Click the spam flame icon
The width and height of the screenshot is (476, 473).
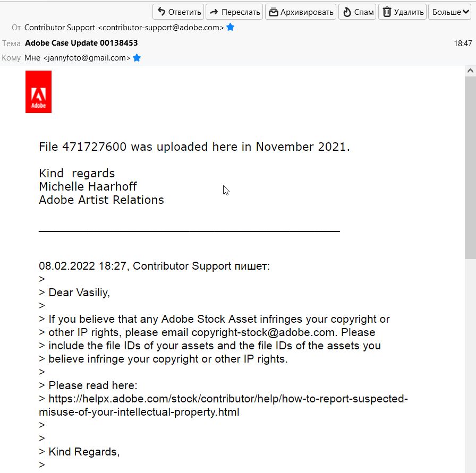[x=347, y=12]
